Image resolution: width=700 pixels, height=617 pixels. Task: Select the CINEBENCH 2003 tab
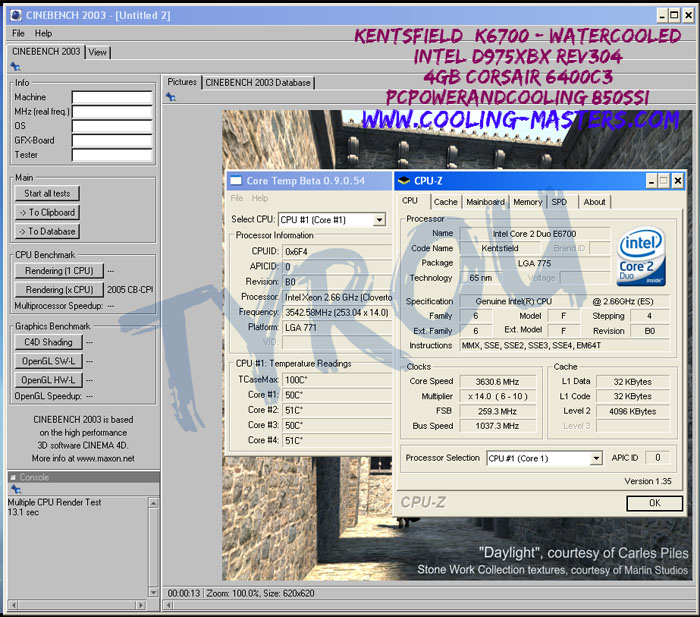point(46,51)
